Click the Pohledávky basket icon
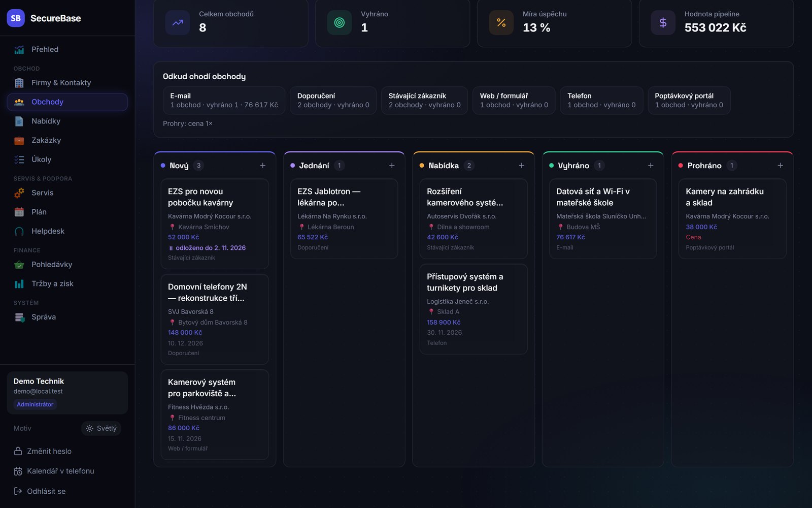 [x=19, y=265]
